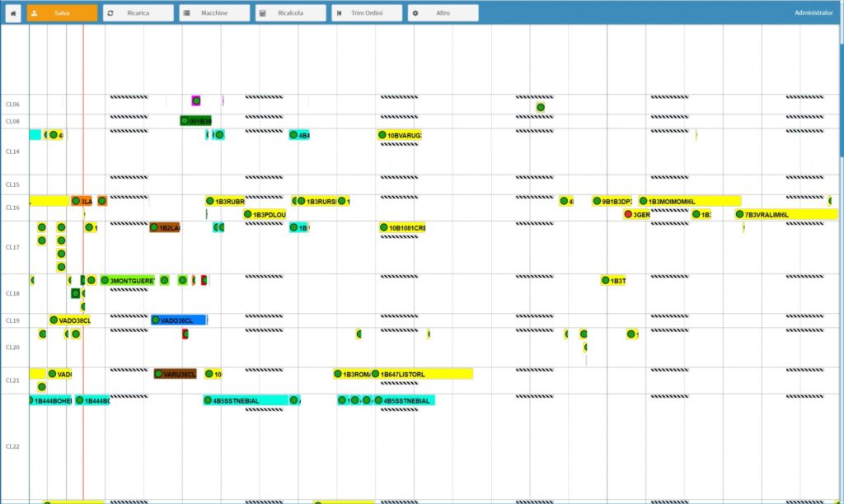Open the Trim Ordini tool
This screenshot has height=504, width=844.
tap(367, 13)
